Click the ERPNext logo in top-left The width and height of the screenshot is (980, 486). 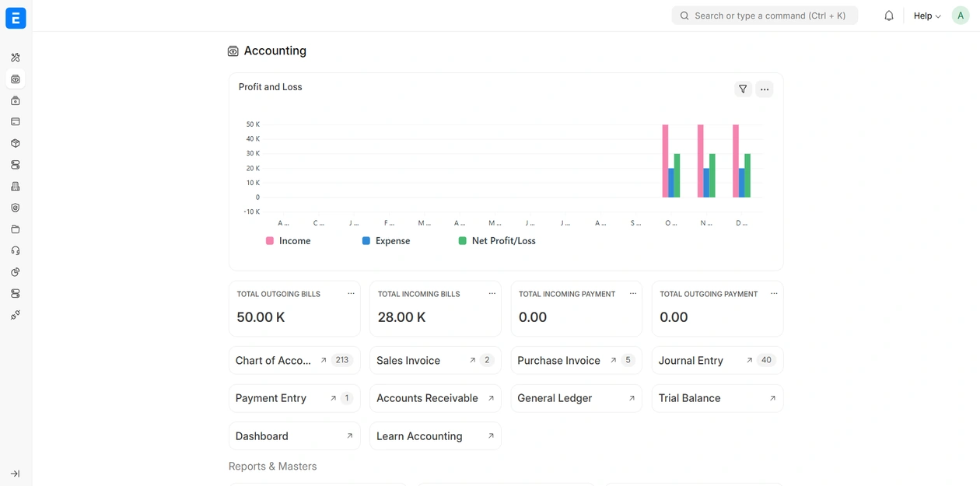[x=16, y=18]
